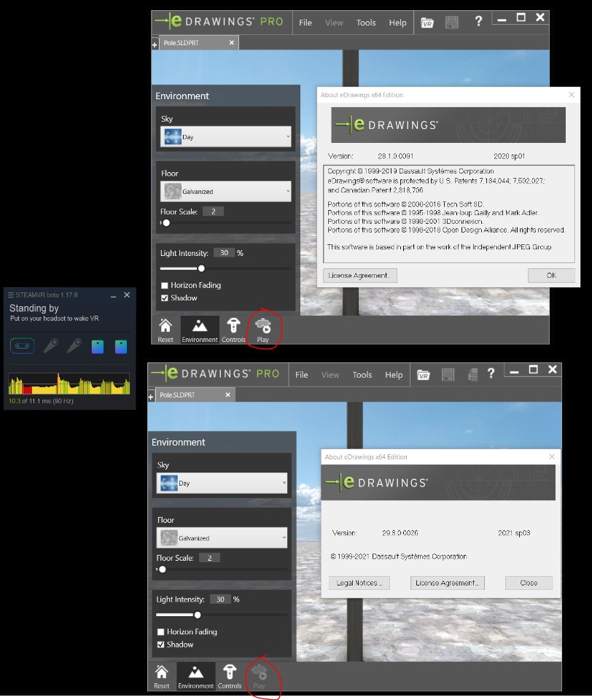Screen dimensions: 592x700
Task: Close Pole.SLDPRT tab in lower 2021 window
Action: 227,395
